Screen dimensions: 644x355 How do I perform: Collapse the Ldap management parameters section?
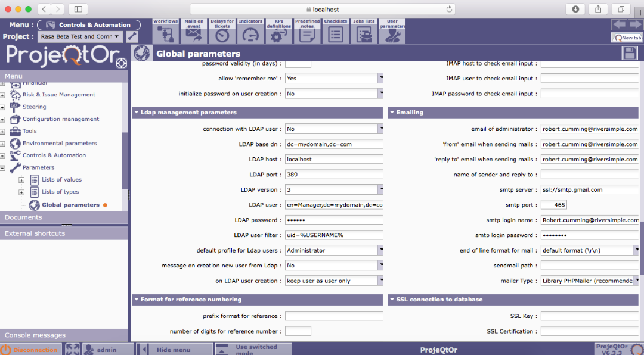click(137, 112)
